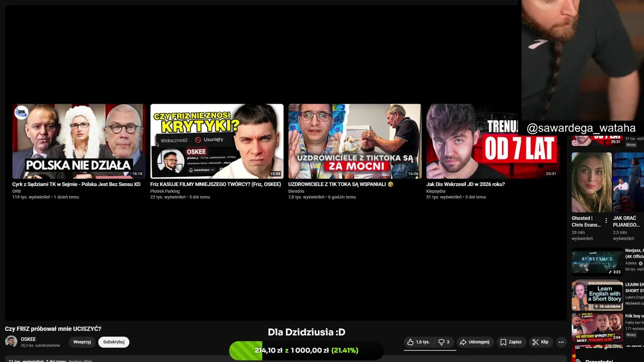Open the OSKEE channel avatar

click(x=11, y=341)
